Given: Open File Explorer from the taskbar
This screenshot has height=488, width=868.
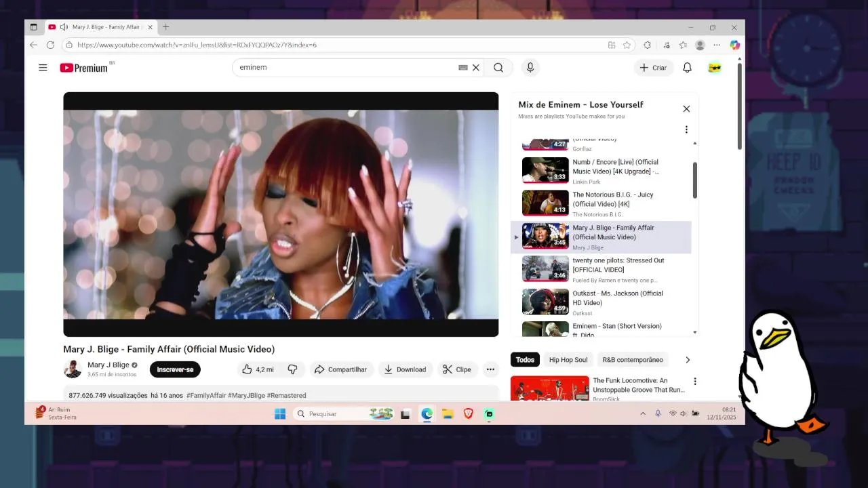Looking at the screenshot, I should tap(448, 414).
